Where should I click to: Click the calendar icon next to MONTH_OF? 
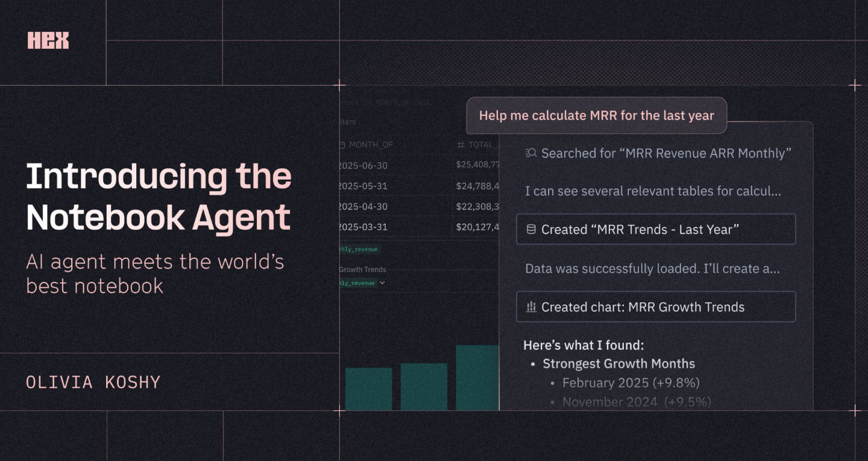point(342,145)
